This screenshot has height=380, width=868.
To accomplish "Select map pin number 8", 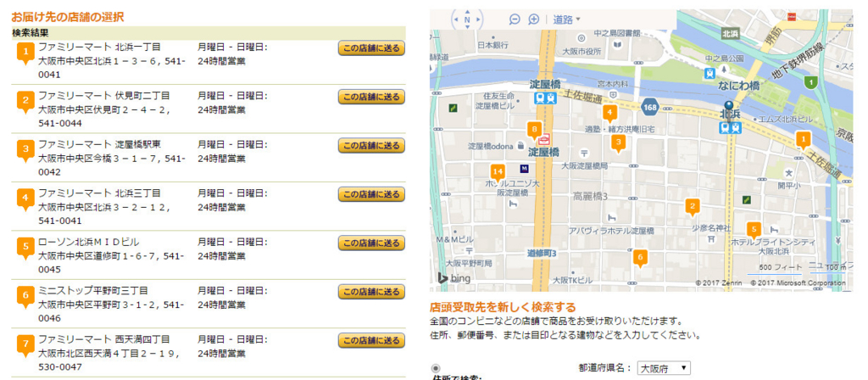I will tap(534, 131).
